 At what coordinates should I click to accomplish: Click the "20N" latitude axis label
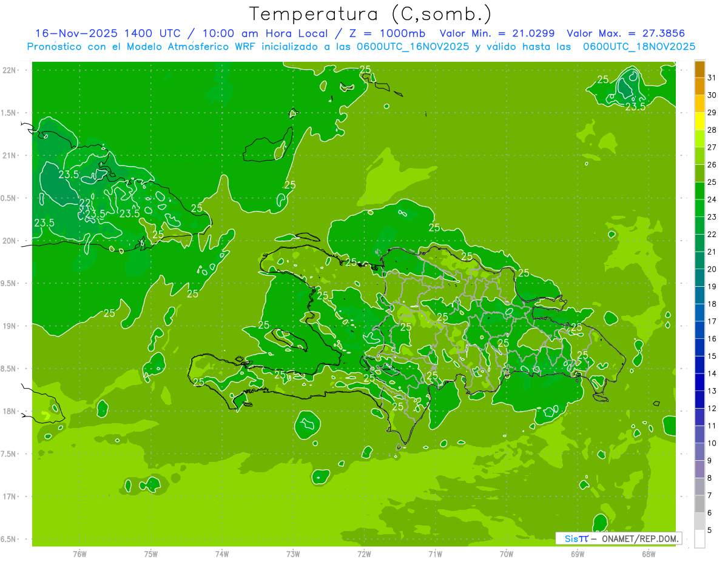pos(10,241)
